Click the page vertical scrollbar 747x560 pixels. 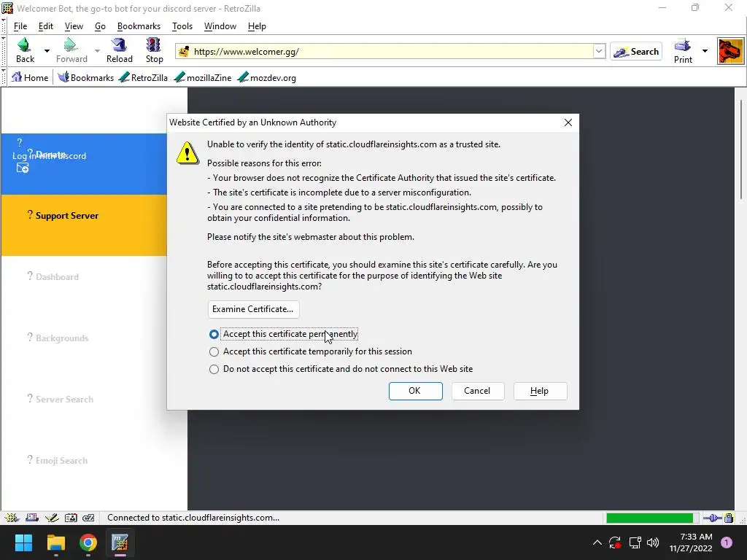click(741, 150)
